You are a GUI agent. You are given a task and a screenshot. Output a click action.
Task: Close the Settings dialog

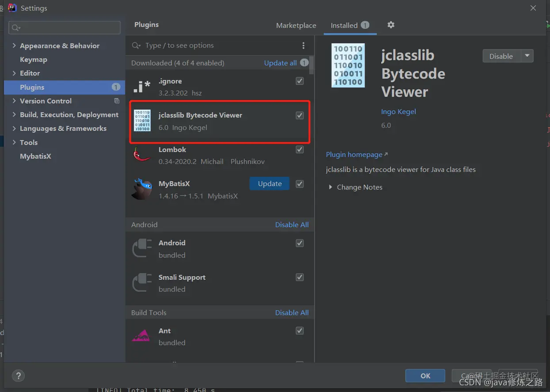point(533,8)
